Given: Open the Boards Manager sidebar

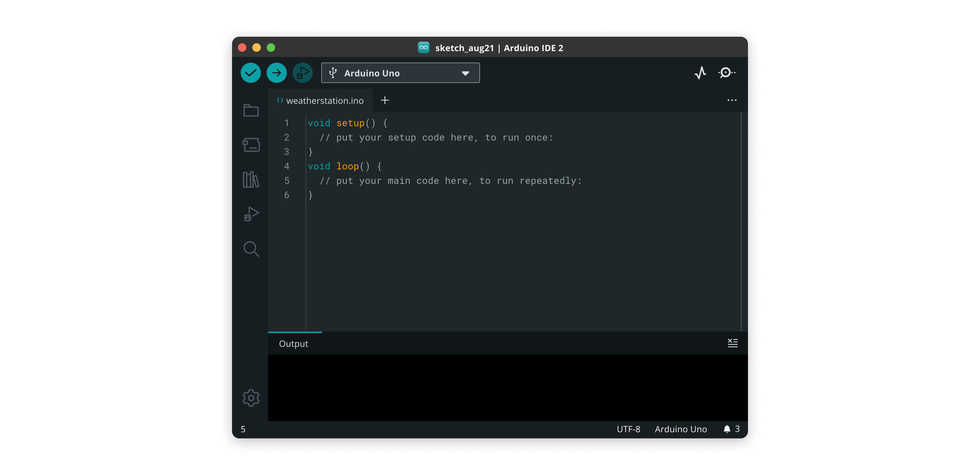Looking at the screenshot, I should pyautogui.click(x=251, y=145).
